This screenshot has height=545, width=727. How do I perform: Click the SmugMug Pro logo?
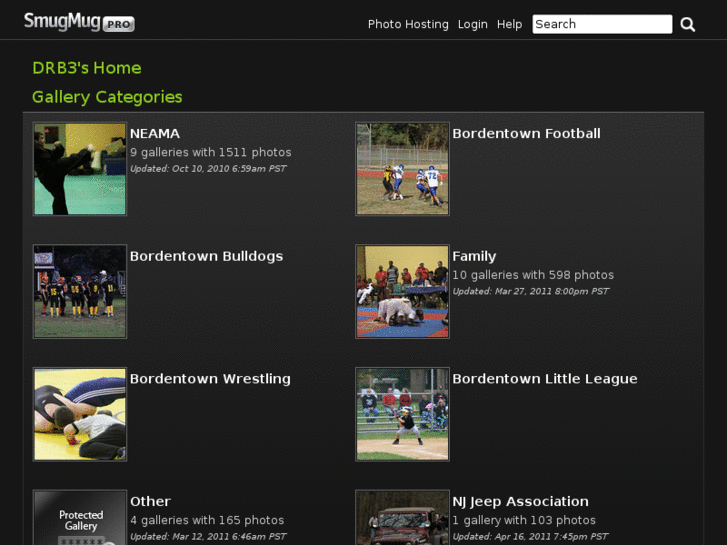click(79, 22)
